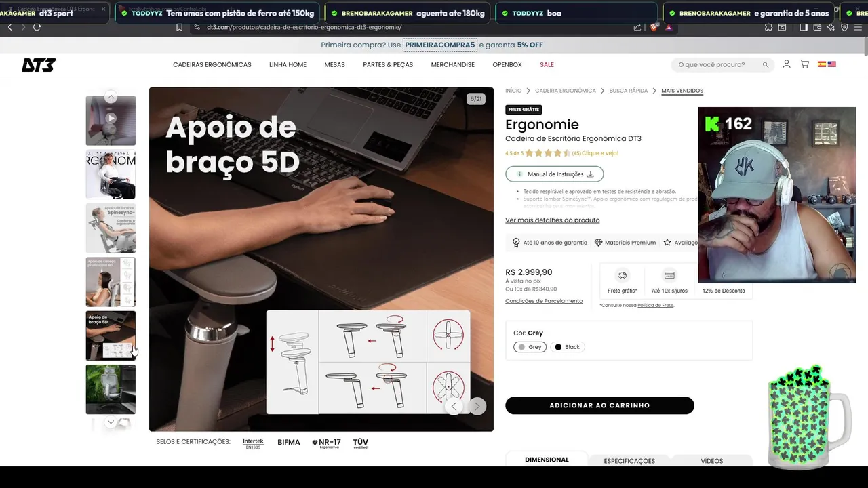This screenshot has width=868, height=488.
Task: Switch to DIMENSIONAL tab
Action: coord(547,460)
